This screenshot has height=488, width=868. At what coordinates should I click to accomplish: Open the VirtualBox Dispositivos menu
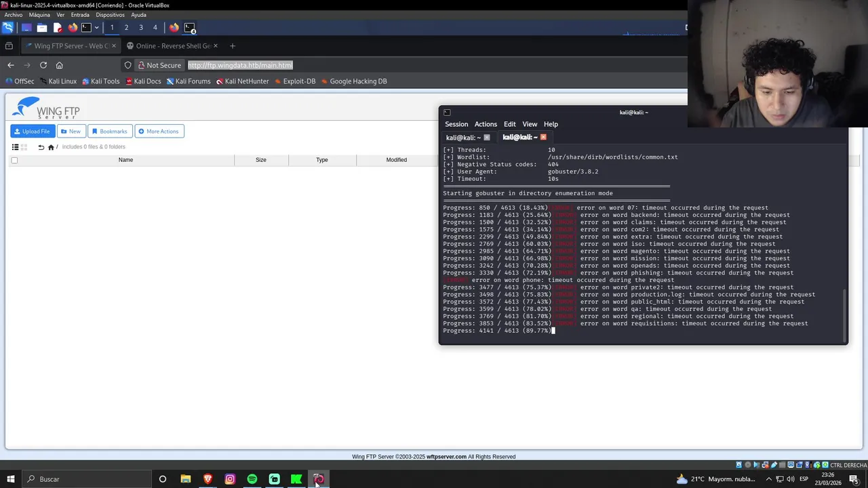coord(110,15)
